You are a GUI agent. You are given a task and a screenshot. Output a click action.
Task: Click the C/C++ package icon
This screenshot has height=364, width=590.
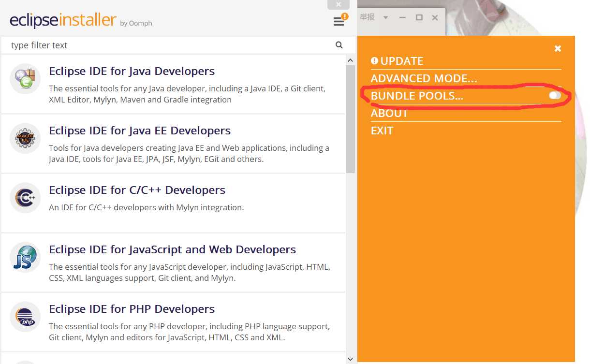pos(25,198)
